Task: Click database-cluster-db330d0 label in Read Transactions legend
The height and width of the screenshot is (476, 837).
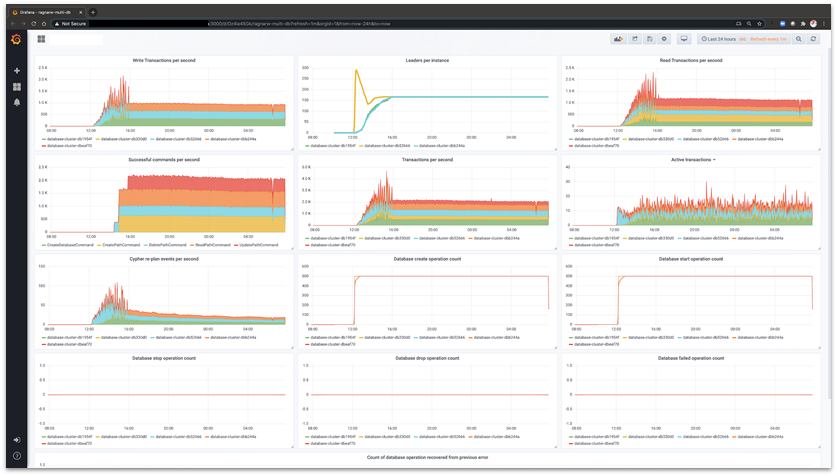Action: tap(651, 139)
